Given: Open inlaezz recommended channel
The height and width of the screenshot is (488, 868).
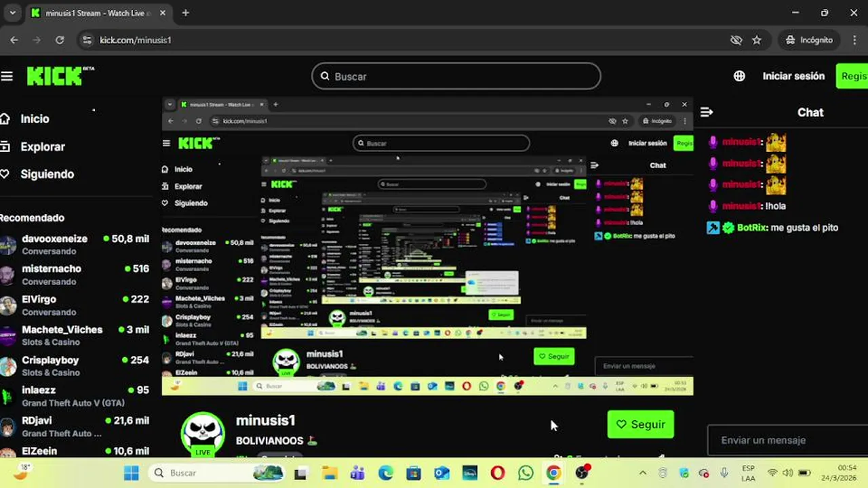Looking at the screenshot, I should coord(75,396).
